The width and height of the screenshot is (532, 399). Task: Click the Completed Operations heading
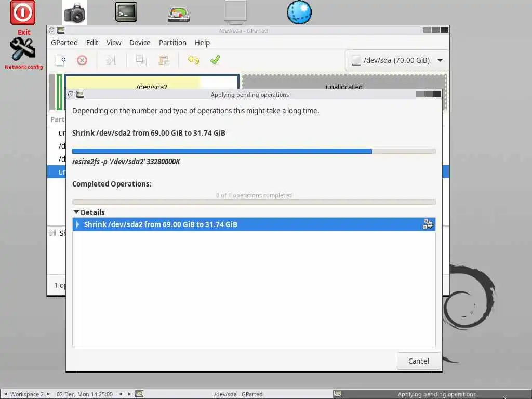pos(112,184)
